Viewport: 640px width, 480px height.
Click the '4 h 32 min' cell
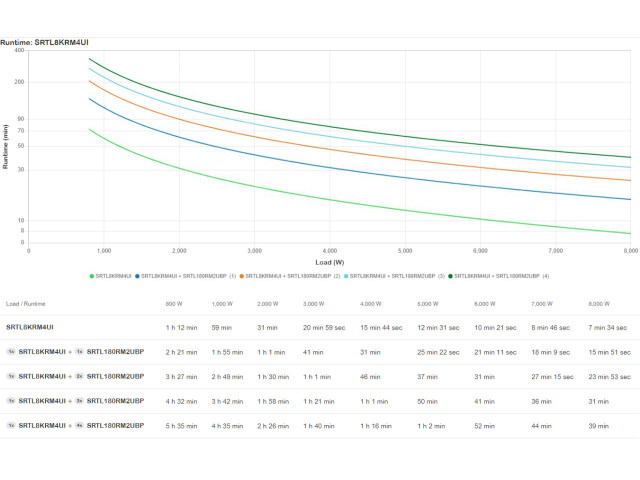pos(181,401)
